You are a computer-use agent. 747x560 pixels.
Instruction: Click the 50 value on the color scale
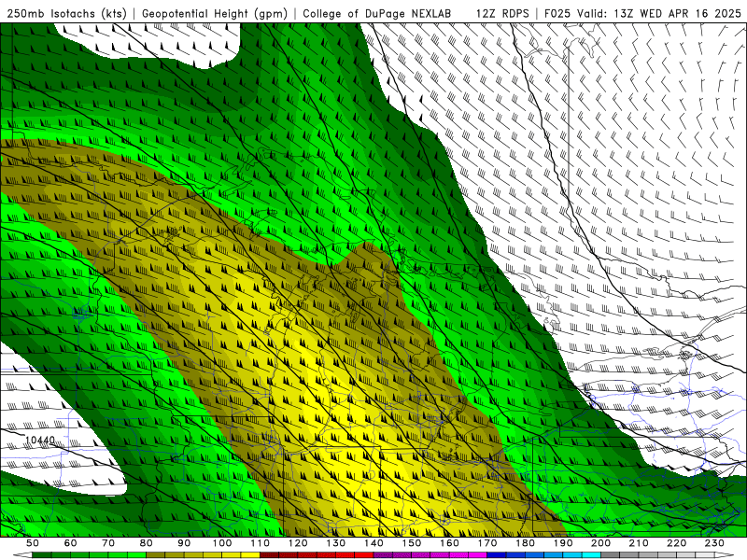[33, 543]
